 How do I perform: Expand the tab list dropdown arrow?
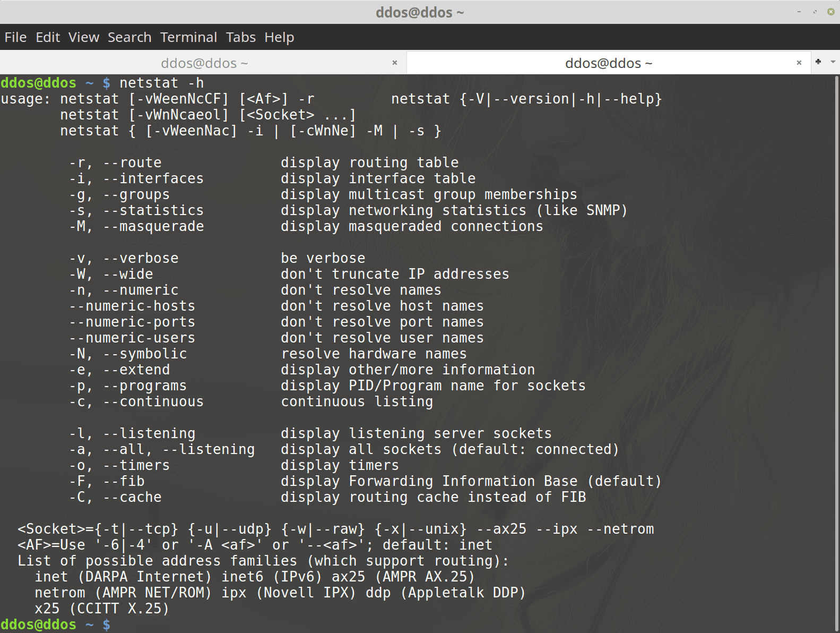click(x=833, y=62)
